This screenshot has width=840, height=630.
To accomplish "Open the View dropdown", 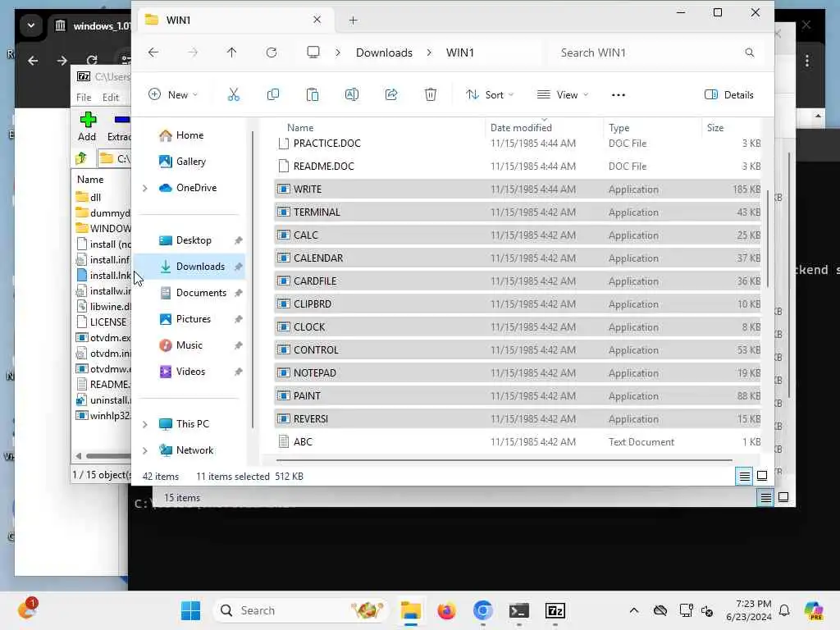I will 563,95.
